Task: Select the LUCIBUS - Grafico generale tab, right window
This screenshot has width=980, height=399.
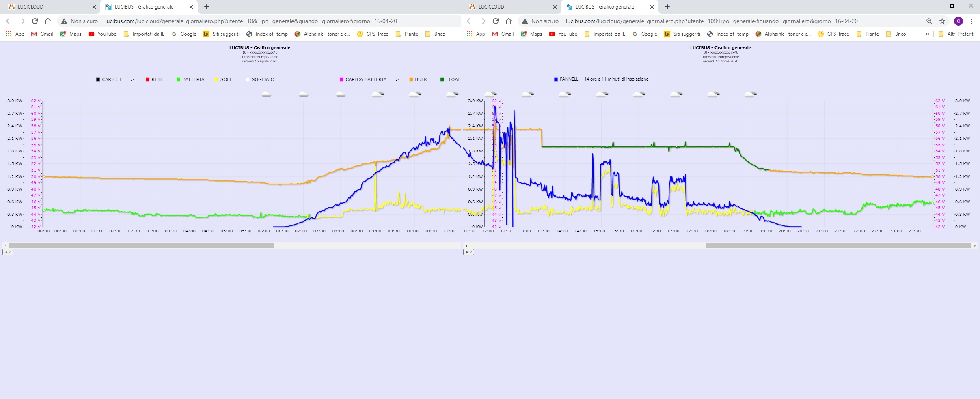Action: 604,7
